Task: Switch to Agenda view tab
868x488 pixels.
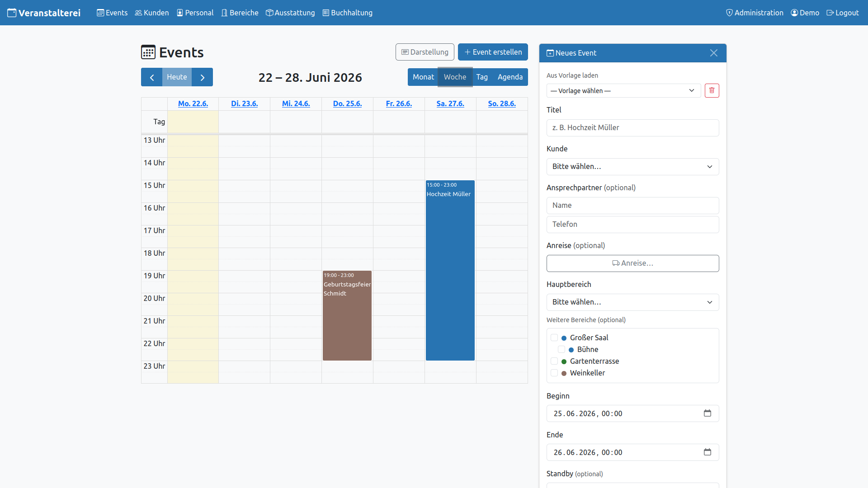Action: click(x=510, y=77)
